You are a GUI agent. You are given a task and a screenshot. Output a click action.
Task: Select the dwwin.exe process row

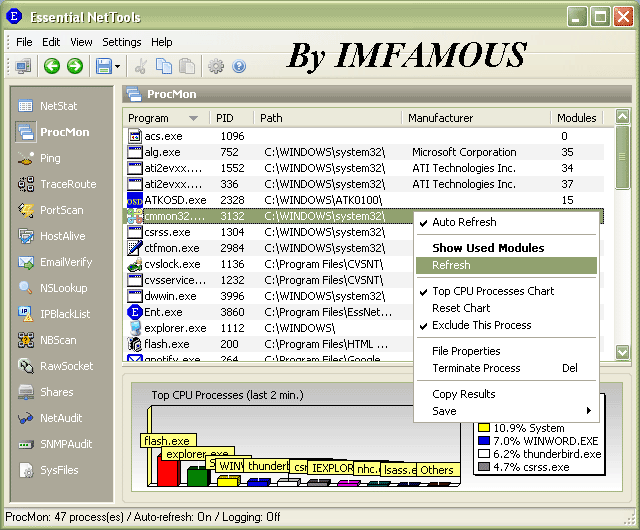point(268,296)
